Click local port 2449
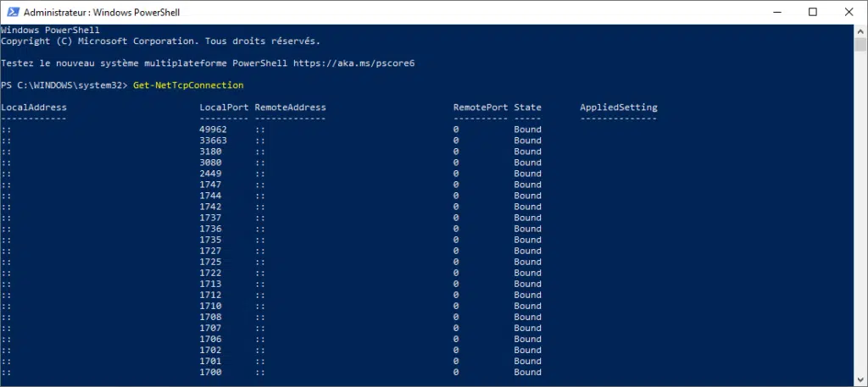Image resolution: width=868 pixels, height=387 pixels. (210, 174)
